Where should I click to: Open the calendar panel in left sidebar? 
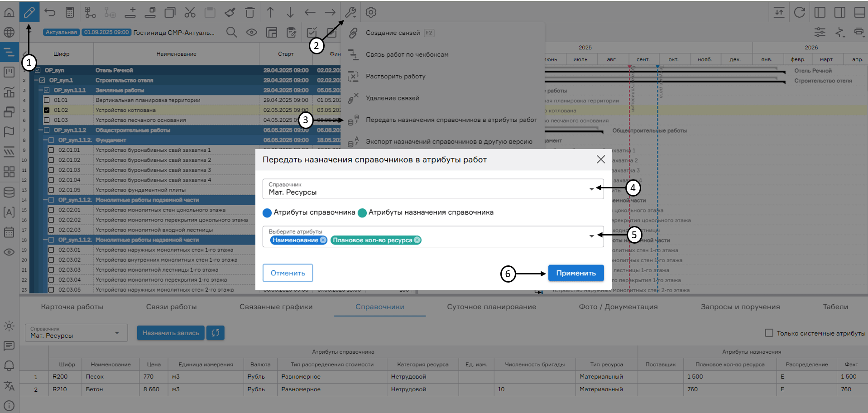pyautogui.click(x=9, y=232)
